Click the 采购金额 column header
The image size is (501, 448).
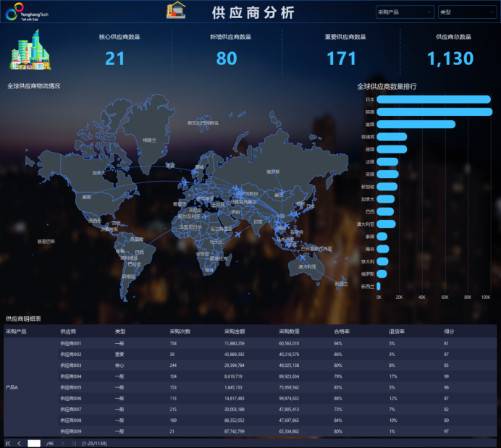coord(234,331)
